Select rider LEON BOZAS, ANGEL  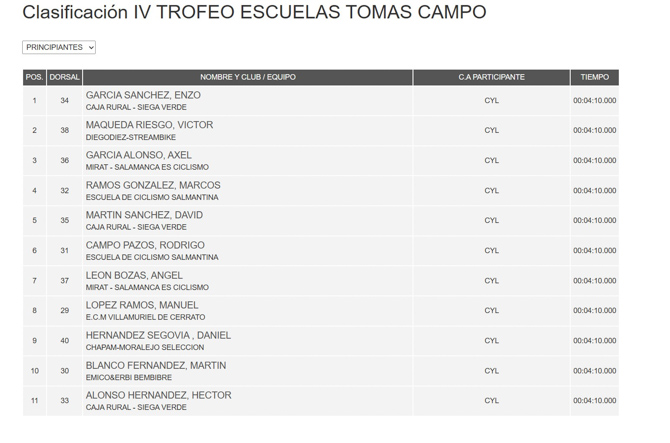pyautogui.click(x=134, y=275)
